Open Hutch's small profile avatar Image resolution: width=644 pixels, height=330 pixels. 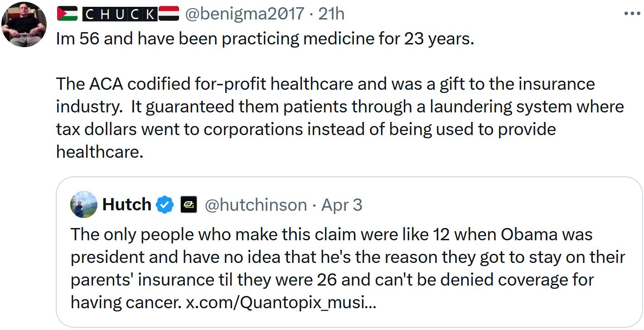coord(84,204)
